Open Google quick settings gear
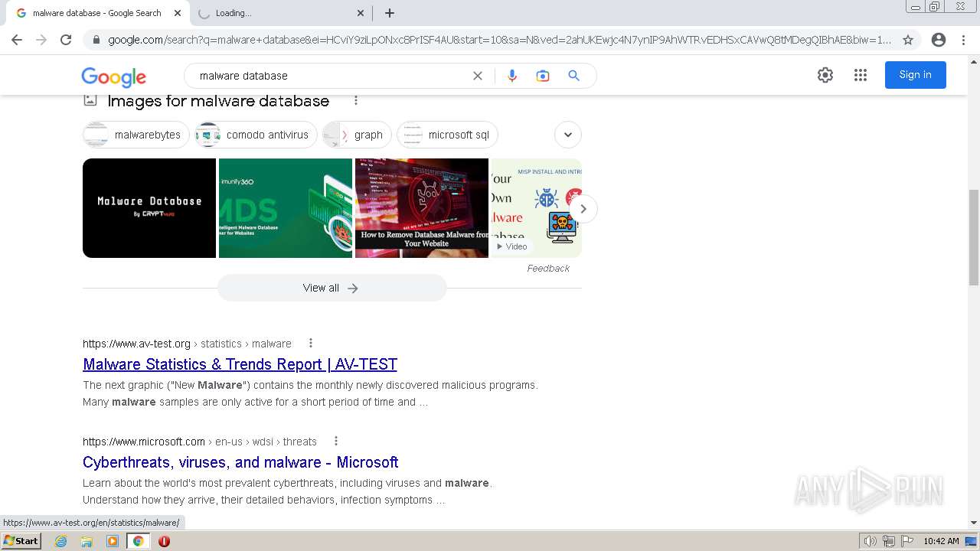 pos(825,75)
